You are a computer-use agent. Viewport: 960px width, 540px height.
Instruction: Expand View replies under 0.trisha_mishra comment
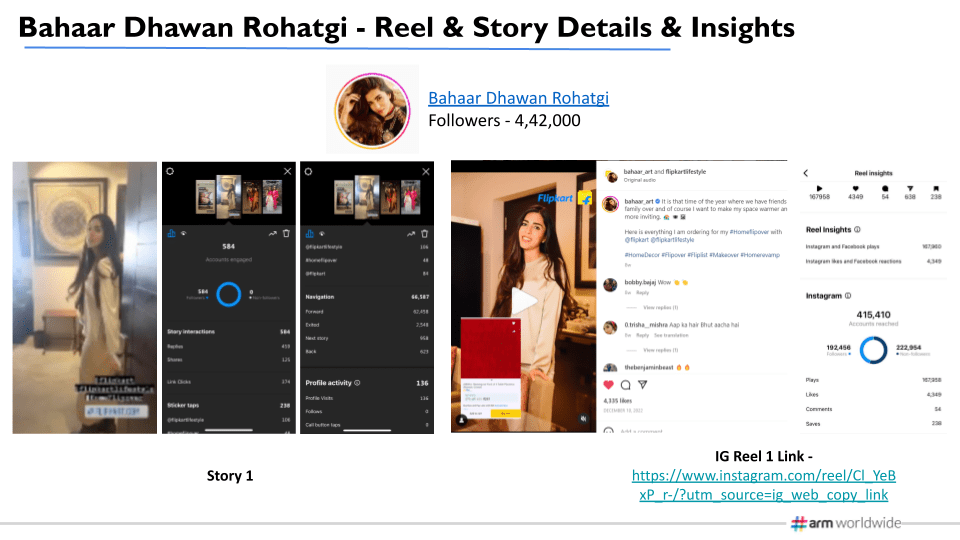tap(658, 350)
